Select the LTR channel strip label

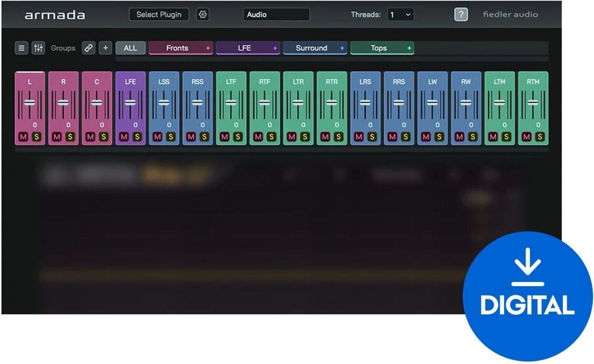[x=298, y=82]
